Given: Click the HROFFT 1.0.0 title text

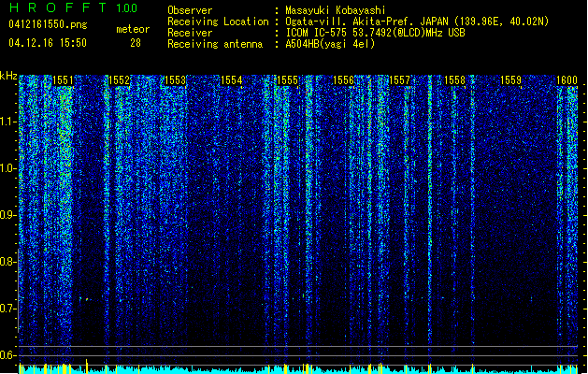Looking at the screenshot, I should (73, 7).
